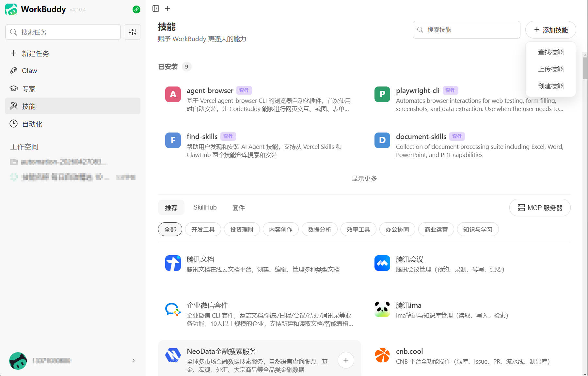The image size is (588, 376).
Task: Click the playwright-cli skill icon
Action: pyautogui.click(x=382, y=94)
